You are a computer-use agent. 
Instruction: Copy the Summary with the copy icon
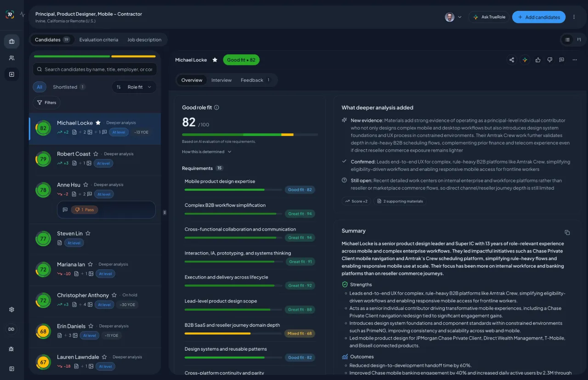coord(567,233)
